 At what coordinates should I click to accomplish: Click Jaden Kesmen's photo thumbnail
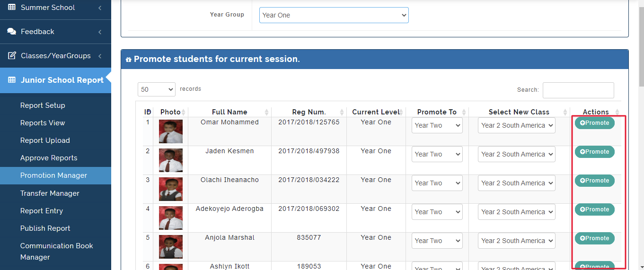click(x=171, y=160)
